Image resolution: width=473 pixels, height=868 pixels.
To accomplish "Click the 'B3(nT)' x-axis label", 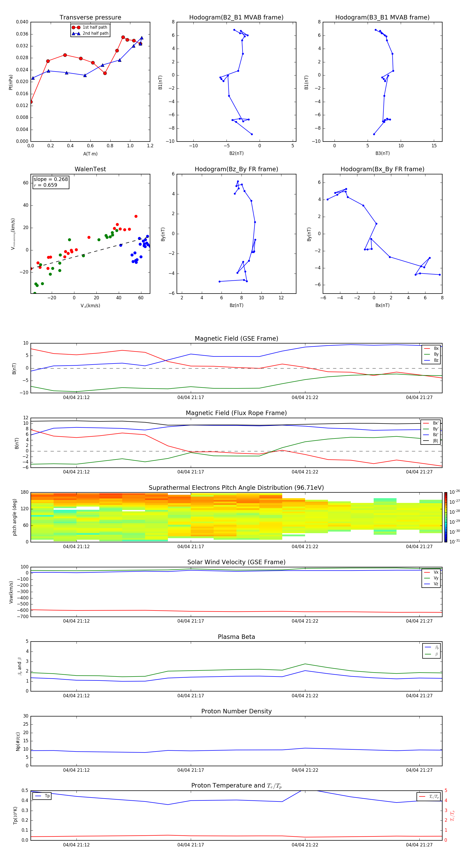I will [x=382, y=153].
